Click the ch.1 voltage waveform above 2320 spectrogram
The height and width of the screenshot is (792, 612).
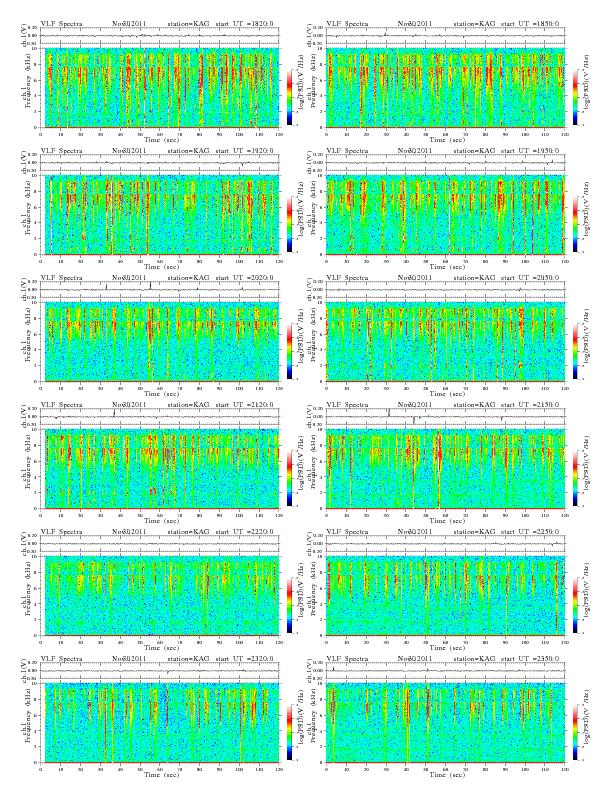click(160, 671)
